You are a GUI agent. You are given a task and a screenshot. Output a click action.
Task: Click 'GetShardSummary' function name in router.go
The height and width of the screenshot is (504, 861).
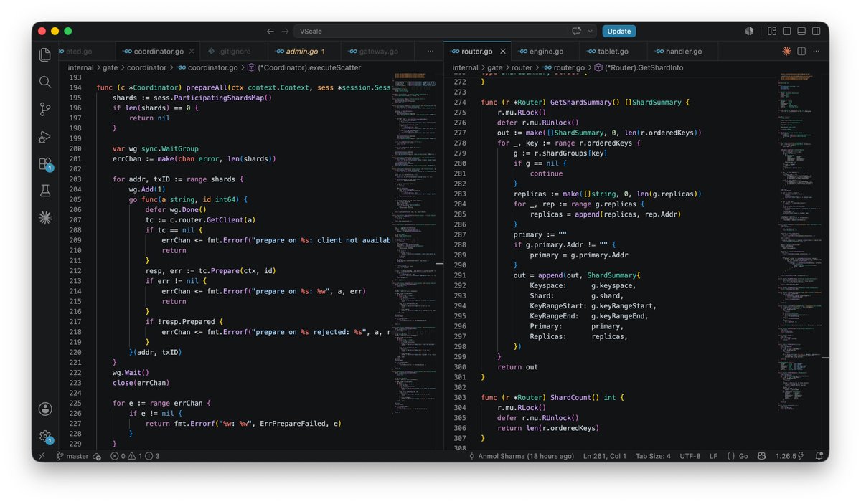[581, 103]
